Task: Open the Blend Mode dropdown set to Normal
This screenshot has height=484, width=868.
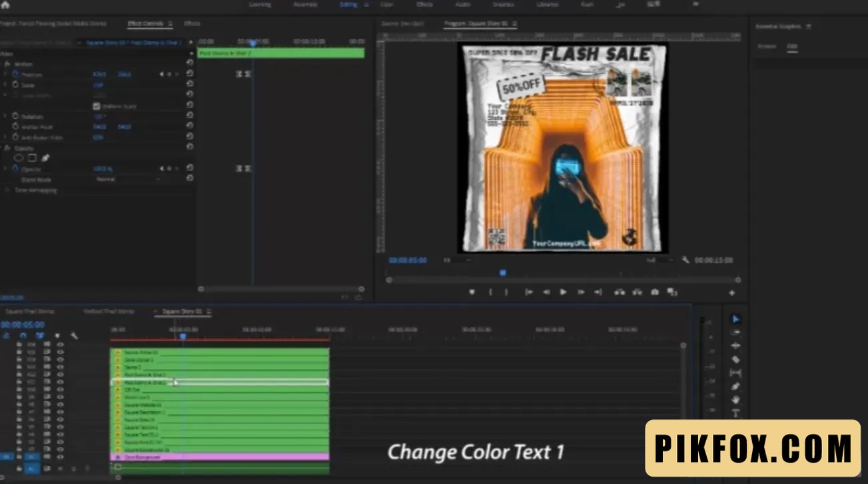Action: 128,179
